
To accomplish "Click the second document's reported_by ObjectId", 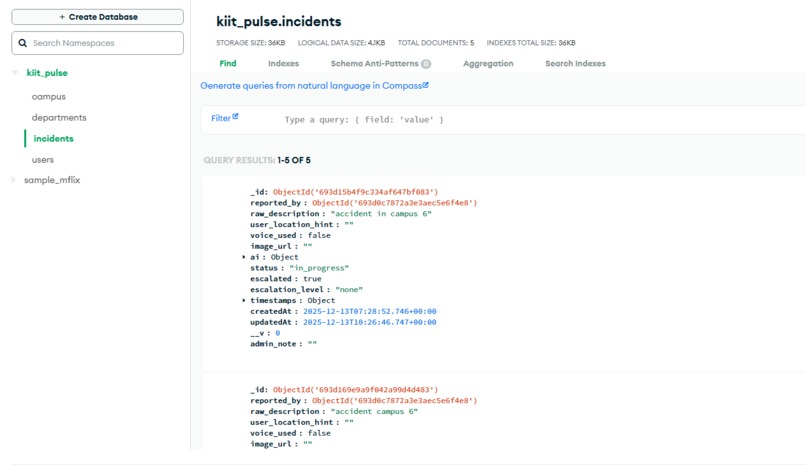I will coord(394,401).
